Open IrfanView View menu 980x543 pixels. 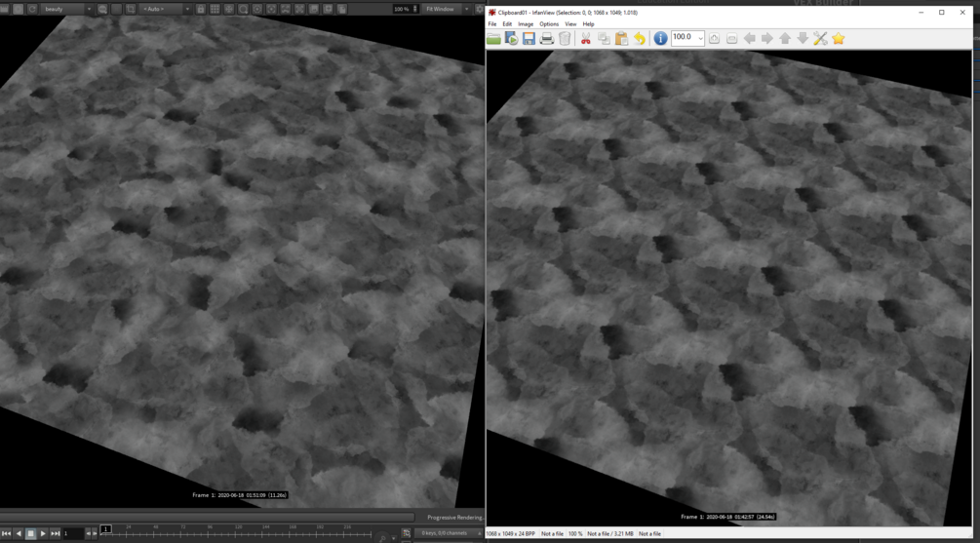(x=570, y=24)
